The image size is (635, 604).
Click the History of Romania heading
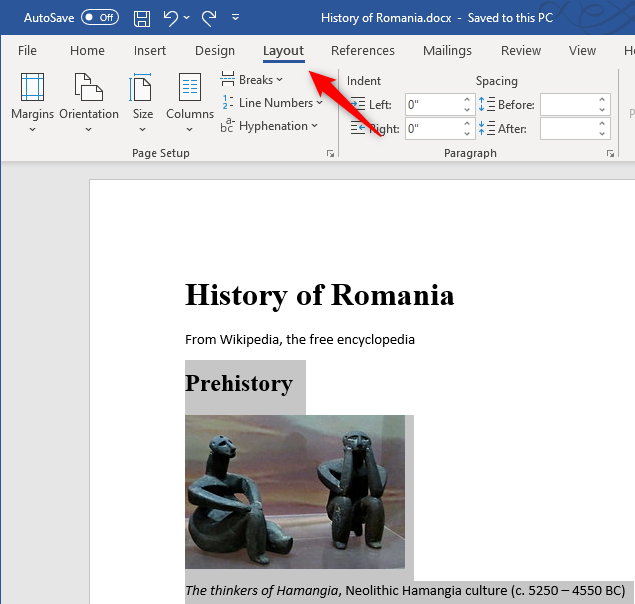pos(320,295)
